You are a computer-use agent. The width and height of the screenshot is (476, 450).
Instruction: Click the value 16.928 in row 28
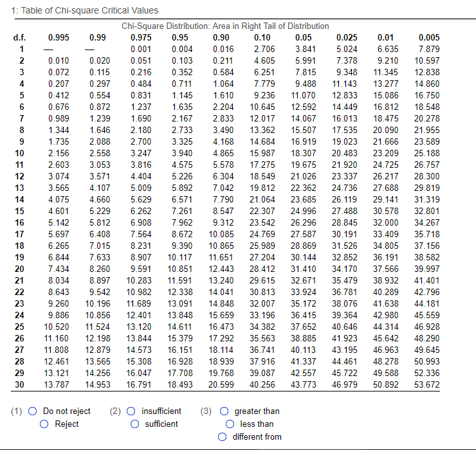[179, 361]
